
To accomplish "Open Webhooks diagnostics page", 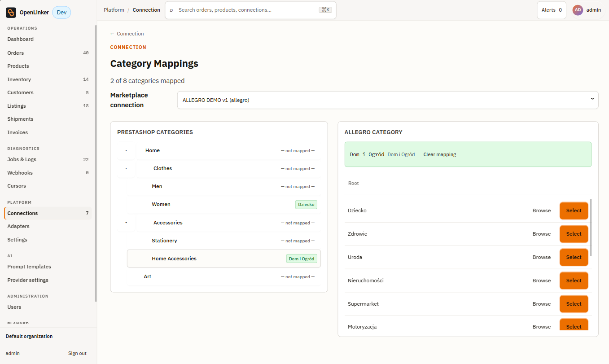I will (x=48, y=173).
